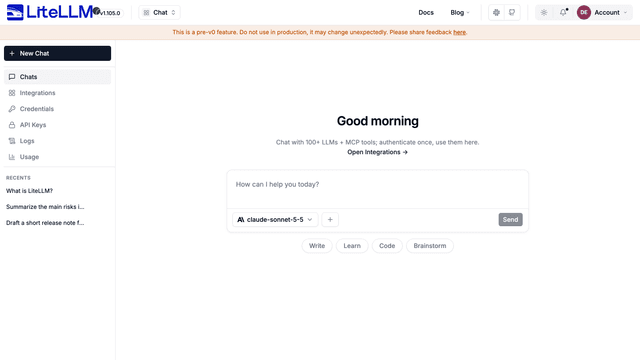
Task: Expand the Chat switcher dropdown in header
Action: pyautogui.click(x=159, y=13)
